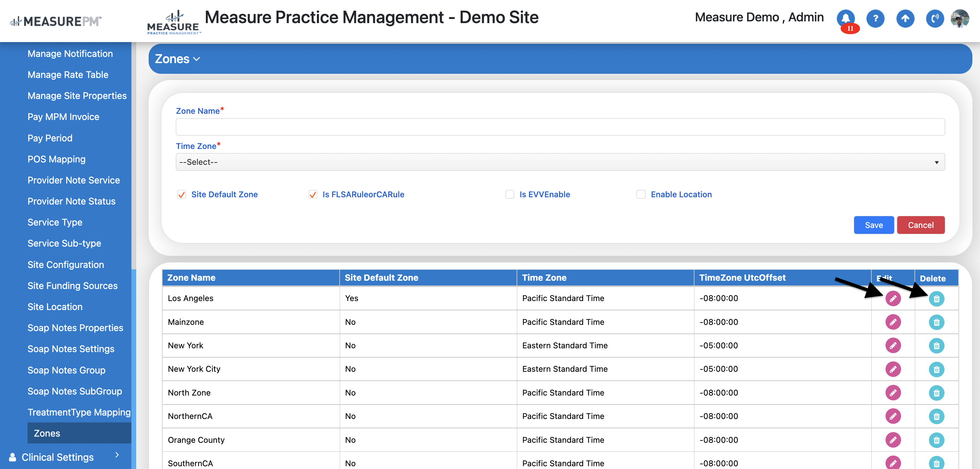The height and width of the screenshot is (469, 980).
Task: Check the Enable Location checkbox
Action: coord(641,194)
